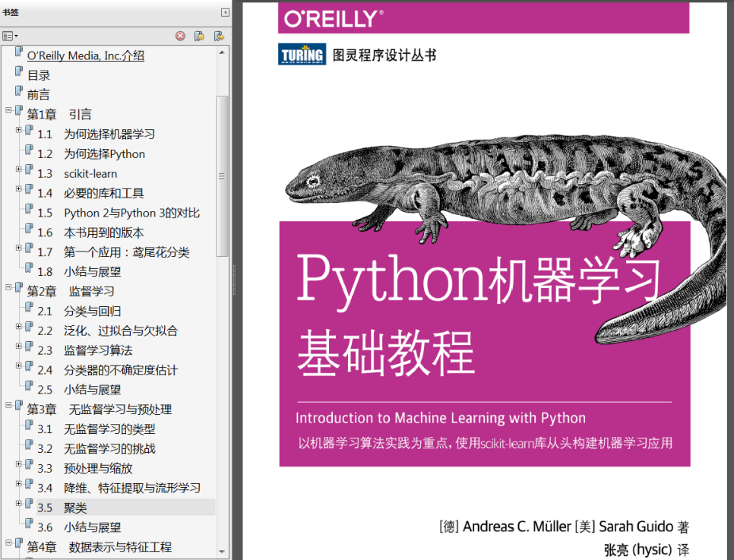The image size is (734, 560).
Task: Select bookmark 第3章 无监督学习与预处理
Action: [100, 410]
